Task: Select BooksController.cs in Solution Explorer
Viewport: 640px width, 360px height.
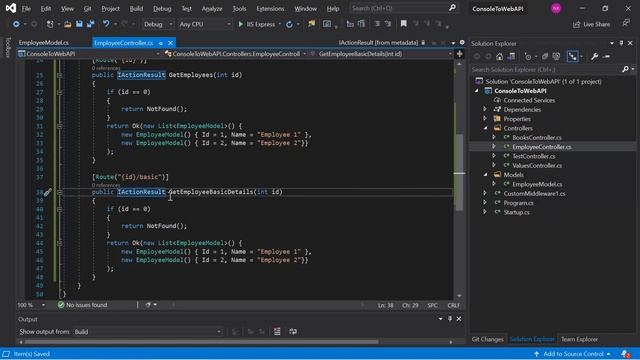Action: (x=537, y=138)
